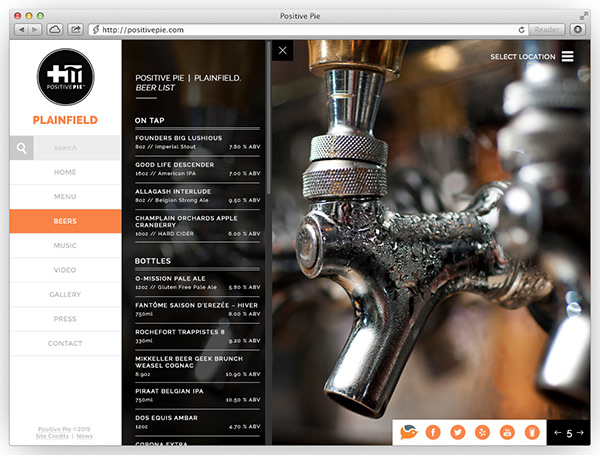
Task: Click the beer glass Untappd icon
Action: pyautogui.click(x=532, y=432)
